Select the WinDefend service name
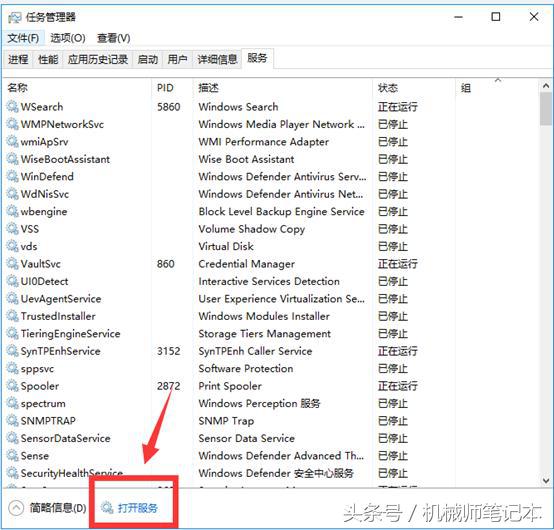The width and height of the screenshot is (554, 530). click(x=47, y=176)
